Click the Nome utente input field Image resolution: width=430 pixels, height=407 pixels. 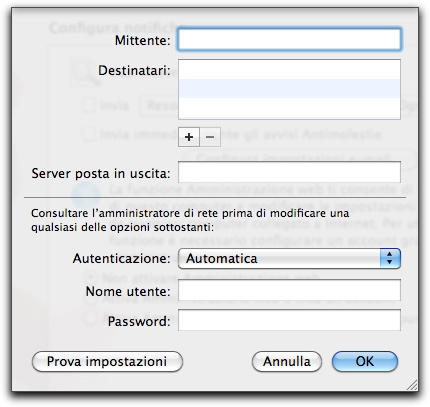(x=289, y=290)
